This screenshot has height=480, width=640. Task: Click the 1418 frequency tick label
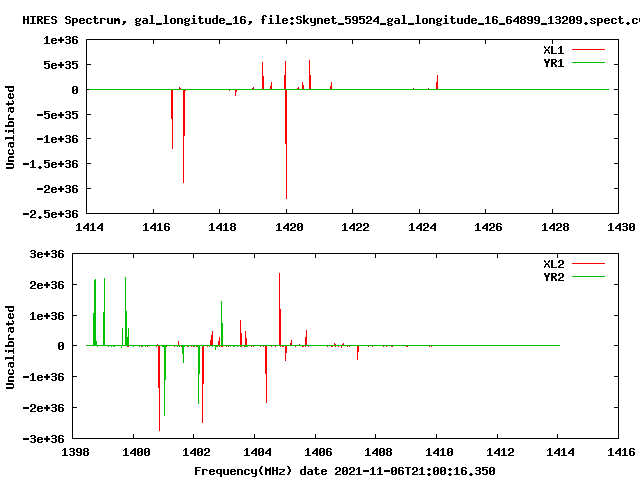point(222,227)
